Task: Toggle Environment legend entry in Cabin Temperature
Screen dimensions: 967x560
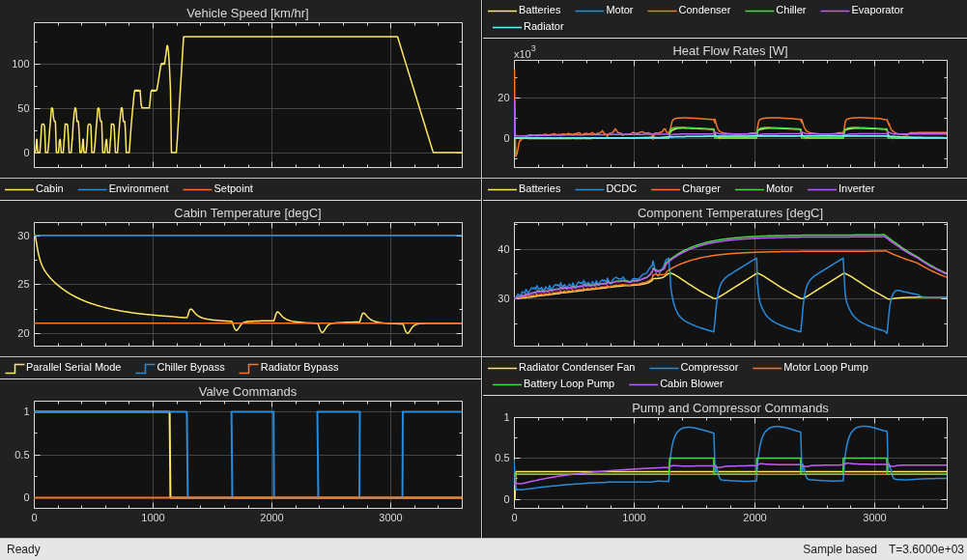Action: [x=124, y=188]
